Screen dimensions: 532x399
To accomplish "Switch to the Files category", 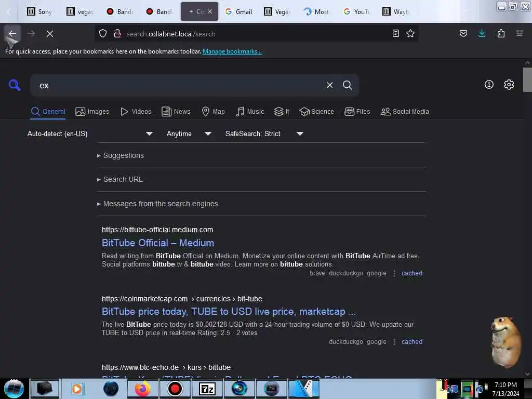I will tap(357, 112).
